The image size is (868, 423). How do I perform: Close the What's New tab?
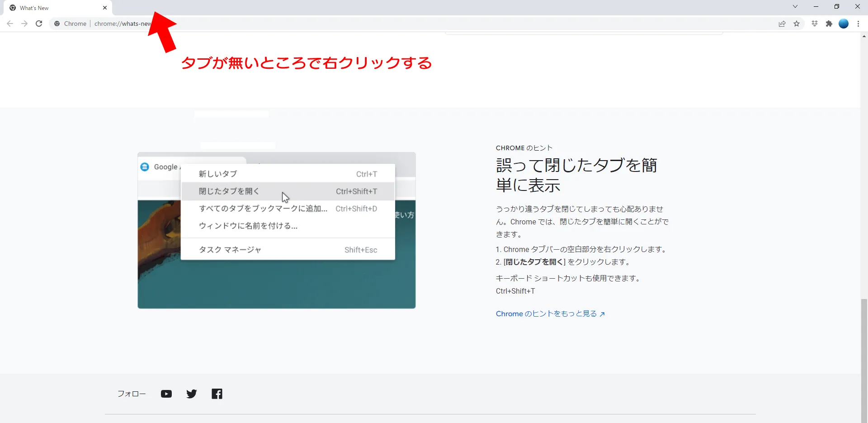coord(105,8)
